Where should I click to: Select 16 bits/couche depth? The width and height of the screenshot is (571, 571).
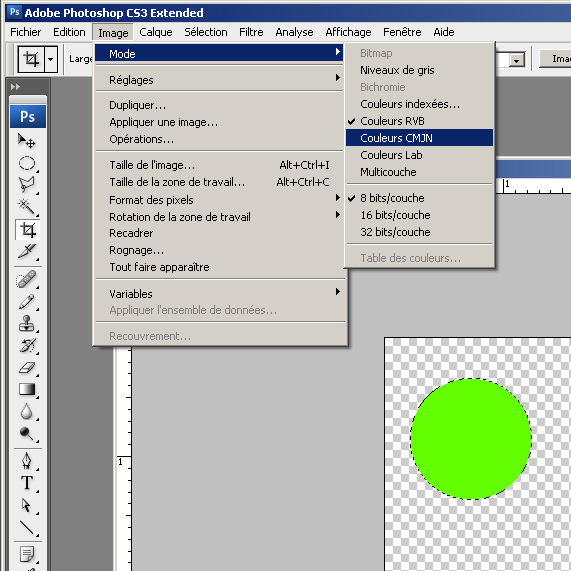point(419,215)
